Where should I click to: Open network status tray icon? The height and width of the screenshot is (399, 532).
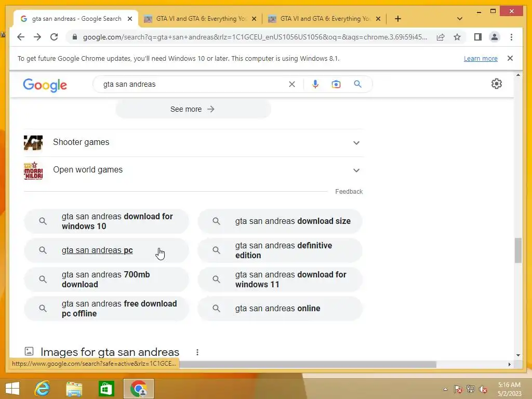(471, 389)
